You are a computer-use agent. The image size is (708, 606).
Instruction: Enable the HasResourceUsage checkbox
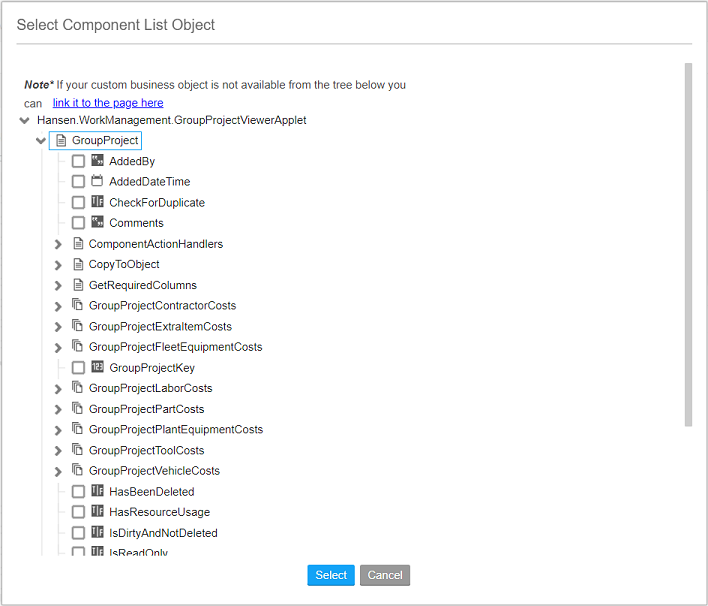[78, 512]
